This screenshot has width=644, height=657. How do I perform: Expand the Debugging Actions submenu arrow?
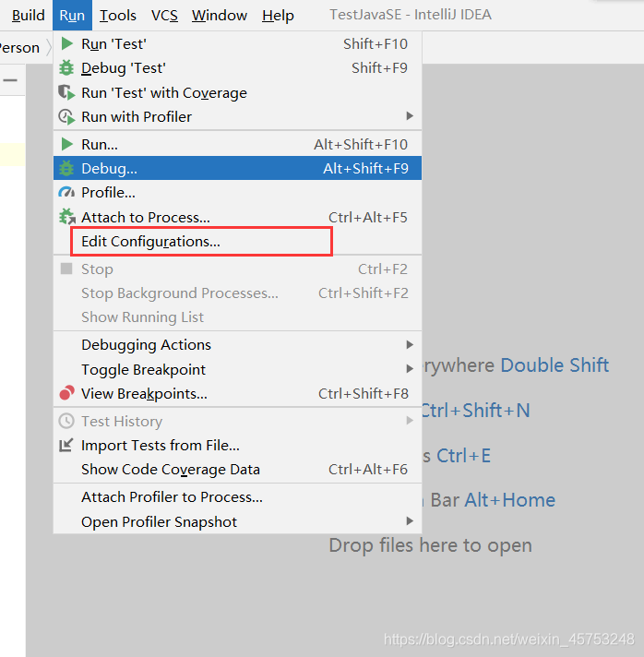410,344
